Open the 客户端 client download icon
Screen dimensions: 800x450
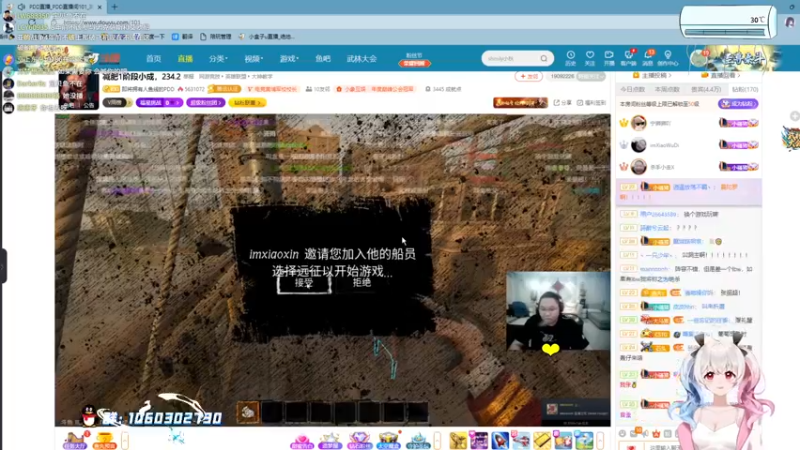629,58
